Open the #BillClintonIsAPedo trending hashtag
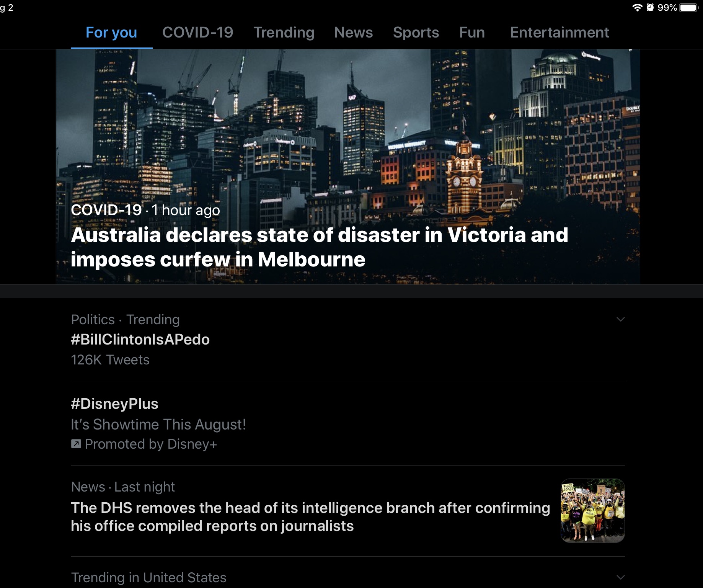Viewport: 703px width, 588px height. (x=140, y=340)
